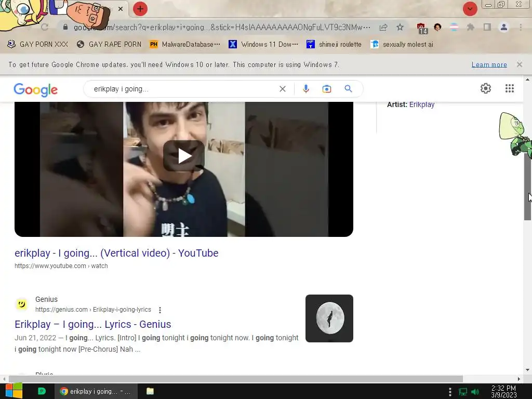
Task: Click into the Google search box
Action: pyautogui.click(x=183, y=89)
